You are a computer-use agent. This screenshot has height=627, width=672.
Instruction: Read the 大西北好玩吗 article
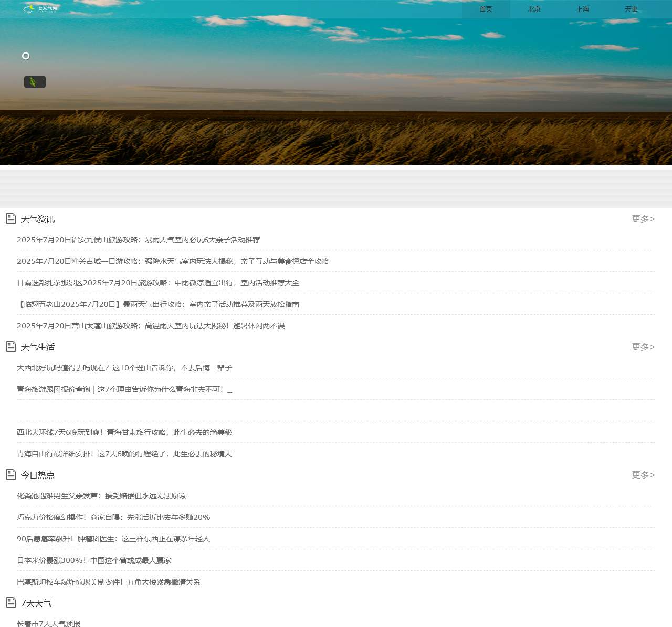tap(124, 368)
